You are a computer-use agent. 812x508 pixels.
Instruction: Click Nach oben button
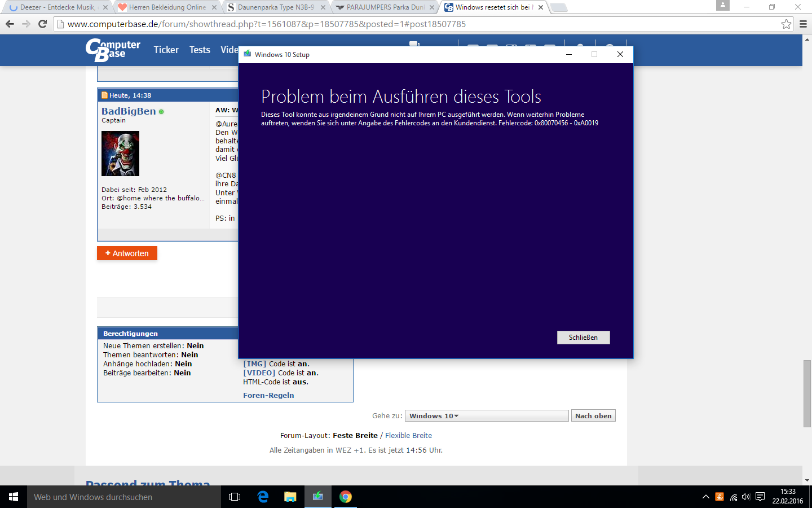(x=593, y=416)
